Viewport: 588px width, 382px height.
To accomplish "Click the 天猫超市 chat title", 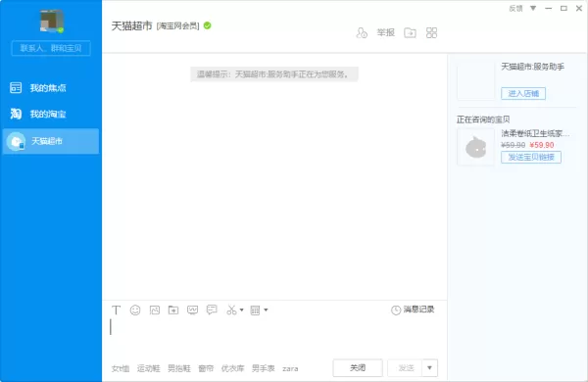I will pos(131,25).
